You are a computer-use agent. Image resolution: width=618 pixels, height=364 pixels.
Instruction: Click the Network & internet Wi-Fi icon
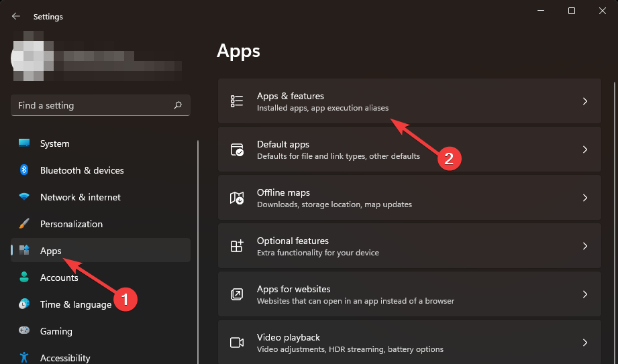pyautogui.click(x=24, y=197)
